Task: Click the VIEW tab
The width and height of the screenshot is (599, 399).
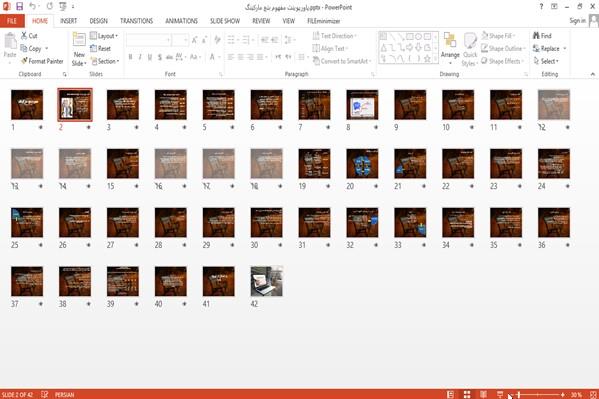Action: (x=288, y=21)
